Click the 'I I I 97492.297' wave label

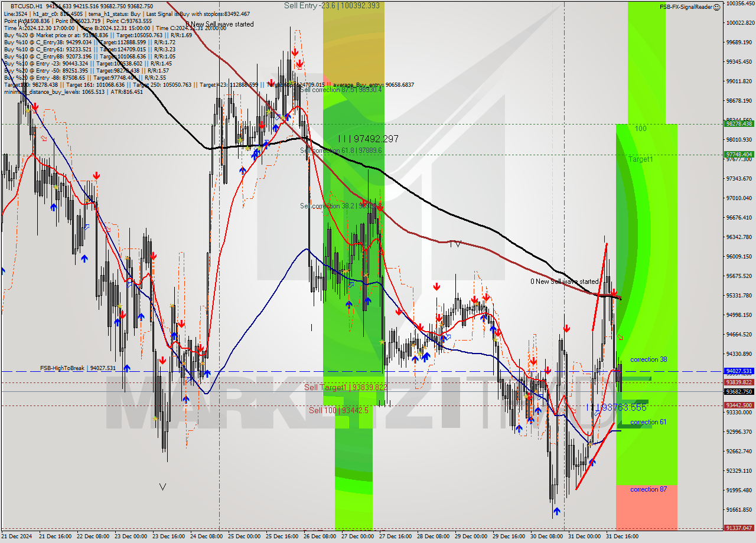[x=368, y=139]
